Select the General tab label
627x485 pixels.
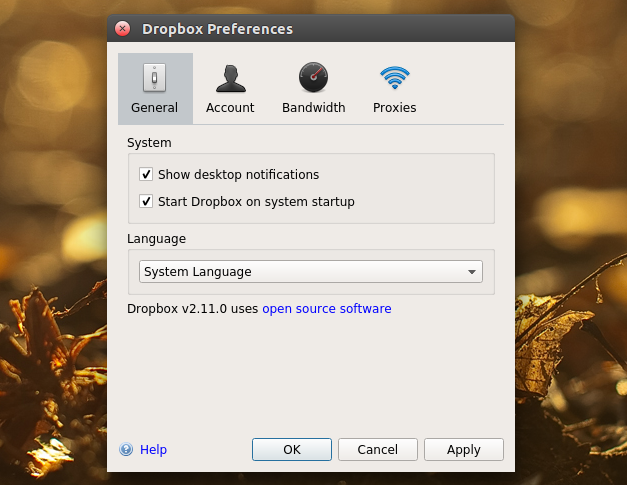pos(154,108)
